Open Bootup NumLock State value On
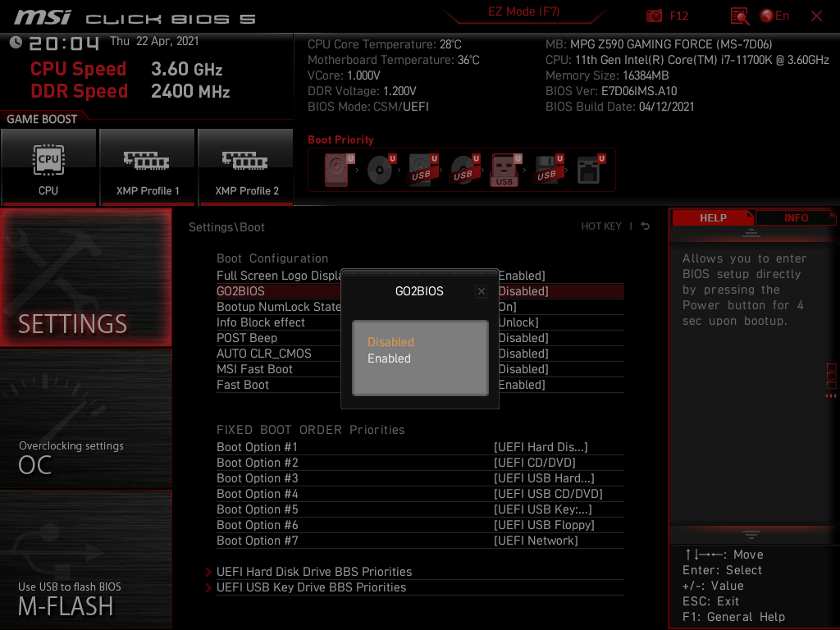The width and height of the screenshot is (840, 630). click(507, 307)
